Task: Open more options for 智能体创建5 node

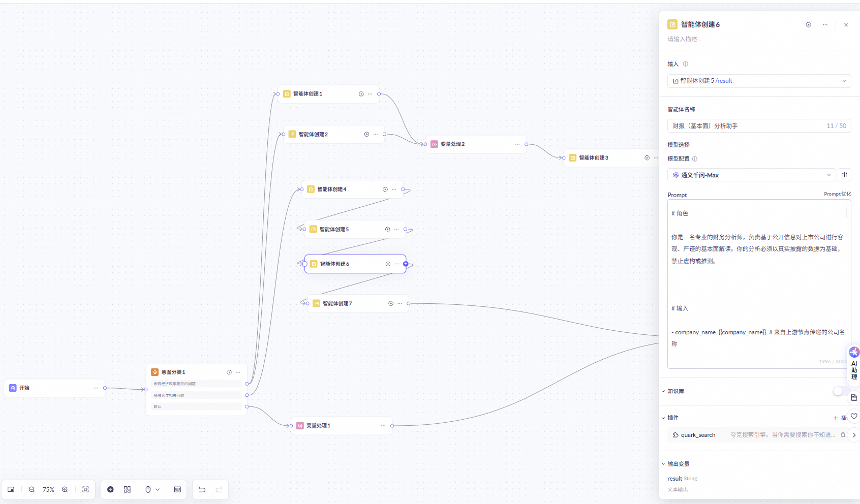Action: click(x=396, y=229)
